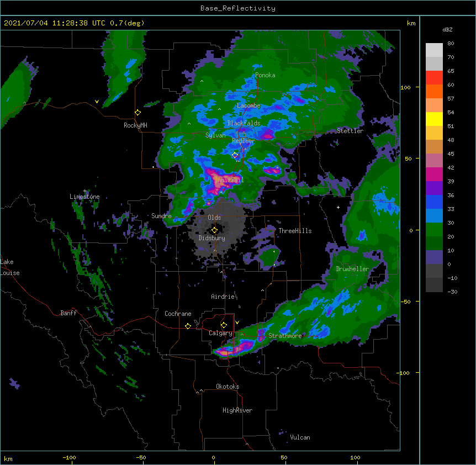The height and width of the screenshot is (465, 476).
Task: Click the km unit label at the bottom left
Action: (x=8, y=459)
